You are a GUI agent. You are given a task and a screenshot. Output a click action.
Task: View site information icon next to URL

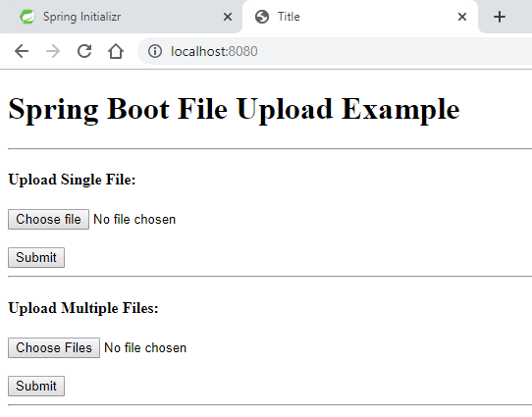click(x=155, y=52)
